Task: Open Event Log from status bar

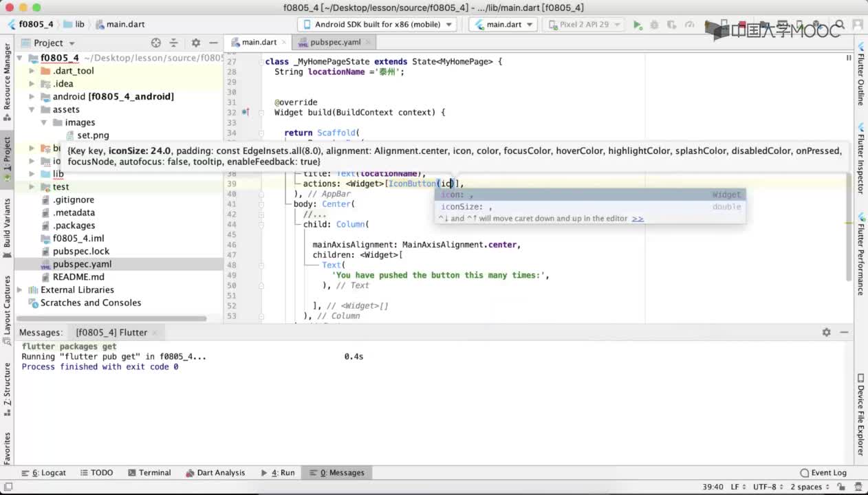Action: click(x=823, y=472)
